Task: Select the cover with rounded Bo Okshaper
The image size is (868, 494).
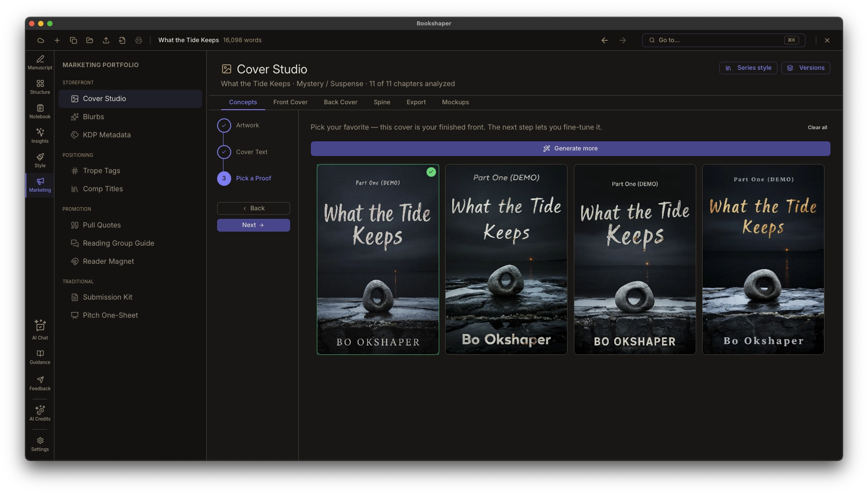Action: [x=506, y=260]
